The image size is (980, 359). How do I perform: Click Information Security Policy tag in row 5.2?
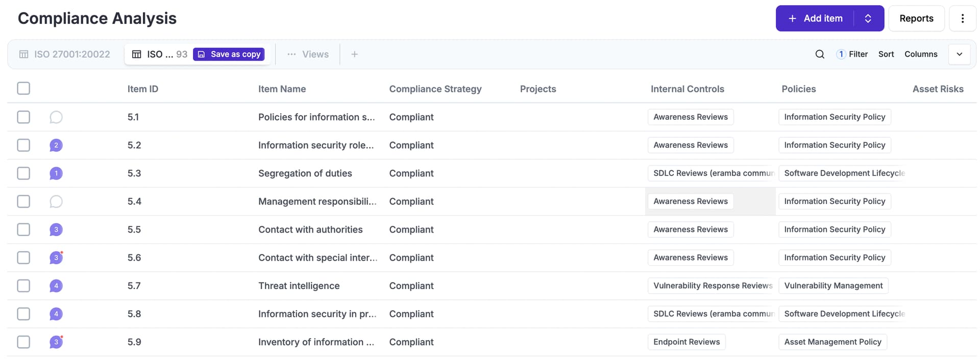pos(835,145)
